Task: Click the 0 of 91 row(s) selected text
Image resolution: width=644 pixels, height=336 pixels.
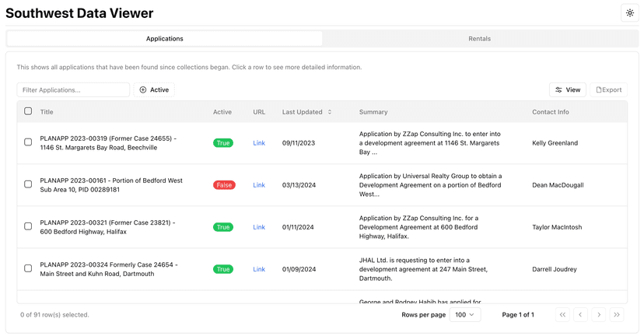Action: click(x=54, y=315)
